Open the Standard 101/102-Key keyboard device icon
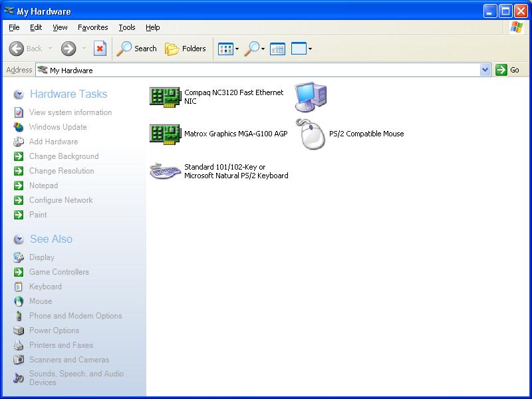This screenshot has height=399, width=532. point(165,171)
